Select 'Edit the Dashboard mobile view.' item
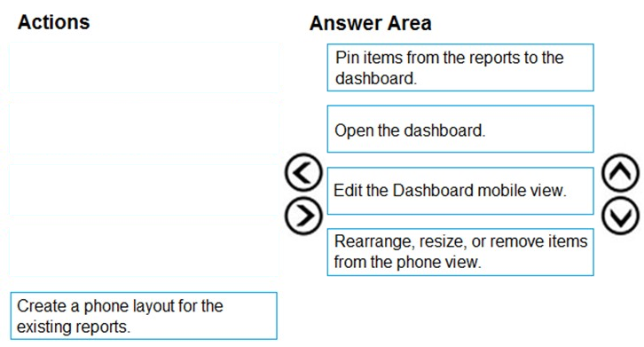Image resolution: width=644 pixels, height=347 pixels. pyautogui.click(x=460, y=191)
